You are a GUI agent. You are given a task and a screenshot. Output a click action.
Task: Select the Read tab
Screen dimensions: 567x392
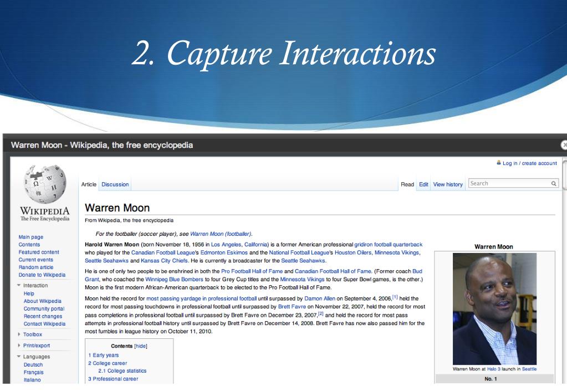407,184
